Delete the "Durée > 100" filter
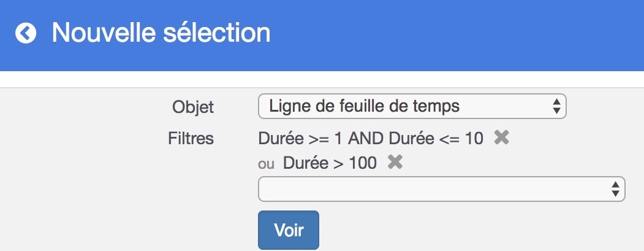The image size is (644, 251). pyautogui.click(x=395, y=162)
